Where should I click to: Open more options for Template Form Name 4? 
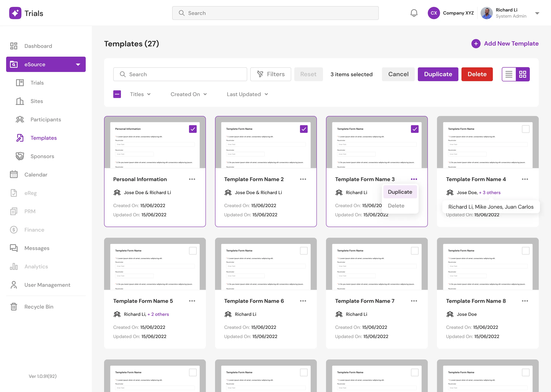point(525,179)
